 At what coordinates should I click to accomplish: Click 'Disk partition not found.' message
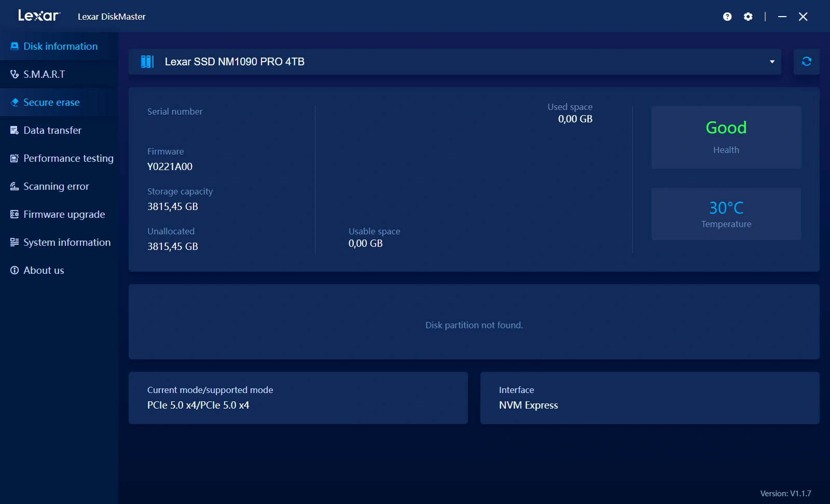[474, 325]
